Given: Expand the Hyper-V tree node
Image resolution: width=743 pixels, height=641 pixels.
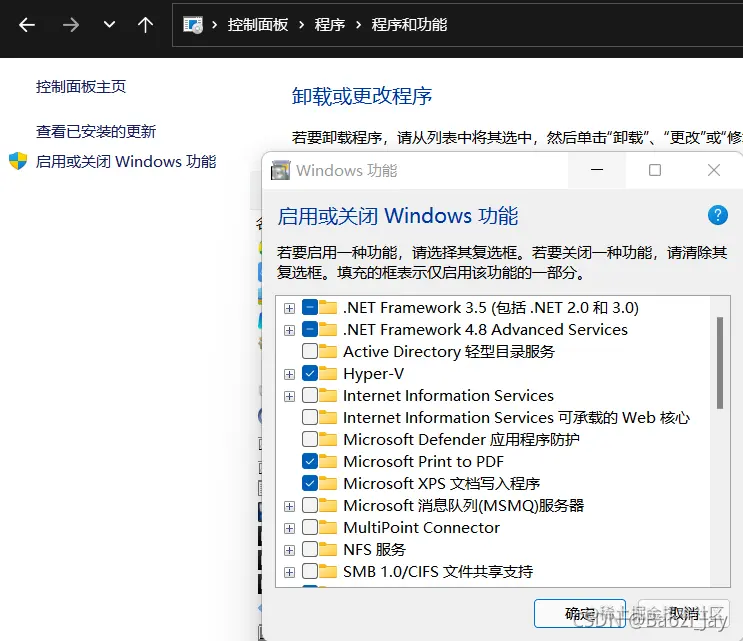Looking at the screenshot, I should [x=289, y=374].
